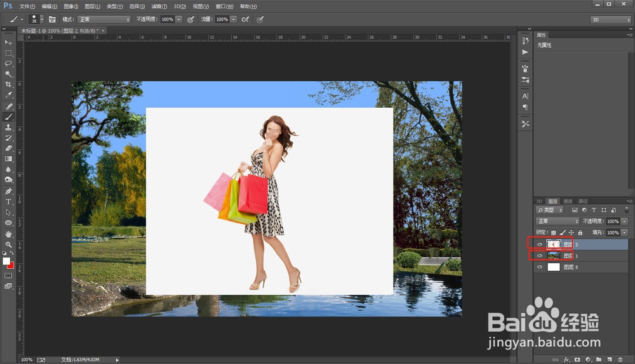Open the layer blend mode dropdown 正常
Screen dimensions: 635x364
tap(557, 221)
